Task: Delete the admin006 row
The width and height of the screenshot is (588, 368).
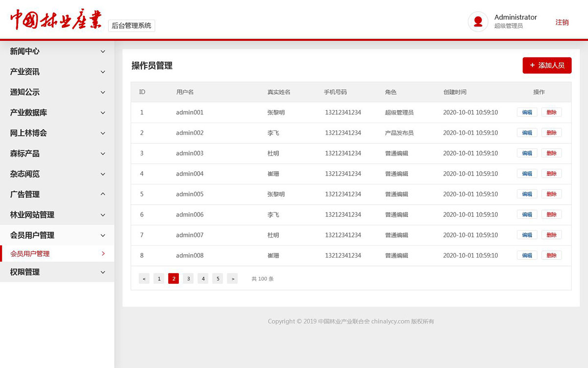Action: coord(552,214)
